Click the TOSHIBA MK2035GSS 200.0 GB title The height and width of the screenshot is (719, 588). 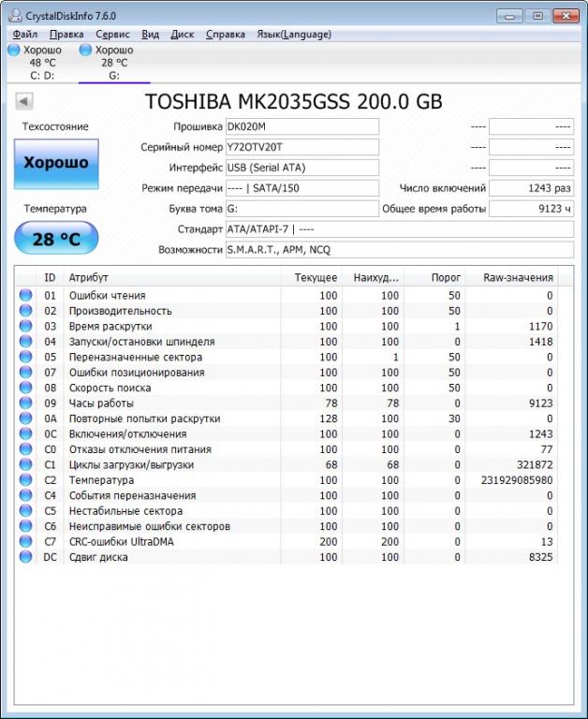294,101
